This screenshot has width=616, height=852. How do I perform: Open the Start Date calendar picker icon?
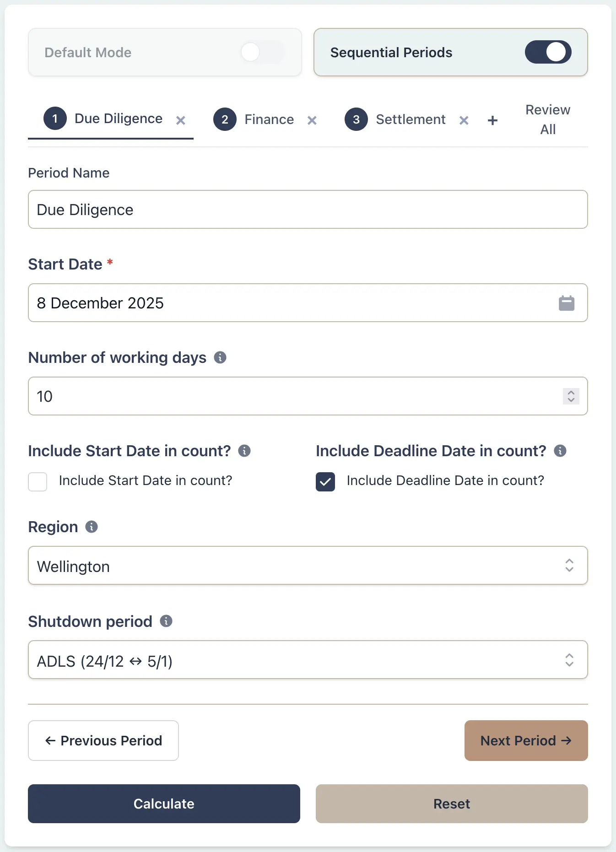click(x=566, y=303)
